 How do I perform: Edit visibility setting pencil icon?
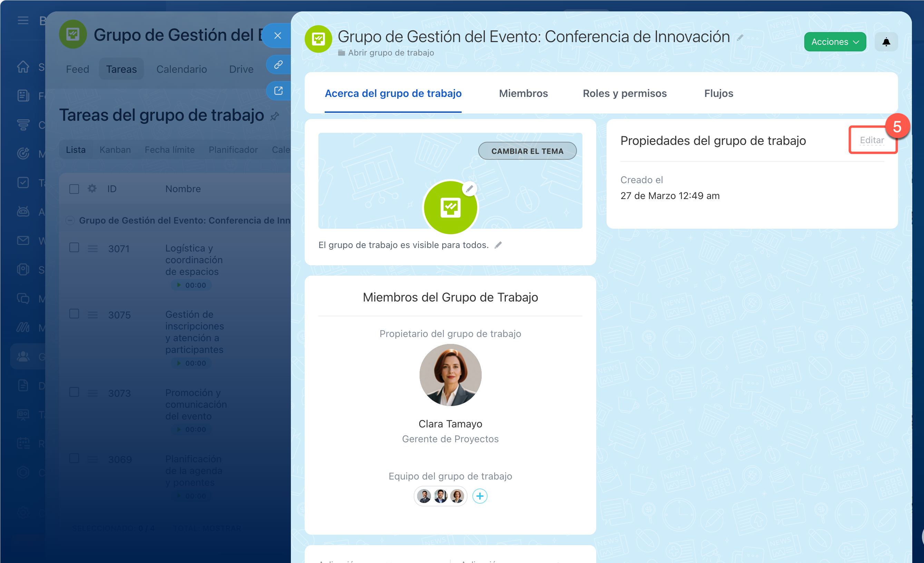498,245
